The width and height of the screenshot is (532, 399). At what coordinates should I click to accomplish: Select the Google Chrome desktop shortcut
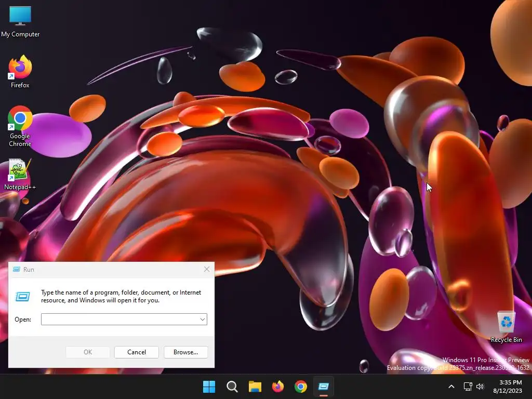[20, 126]
